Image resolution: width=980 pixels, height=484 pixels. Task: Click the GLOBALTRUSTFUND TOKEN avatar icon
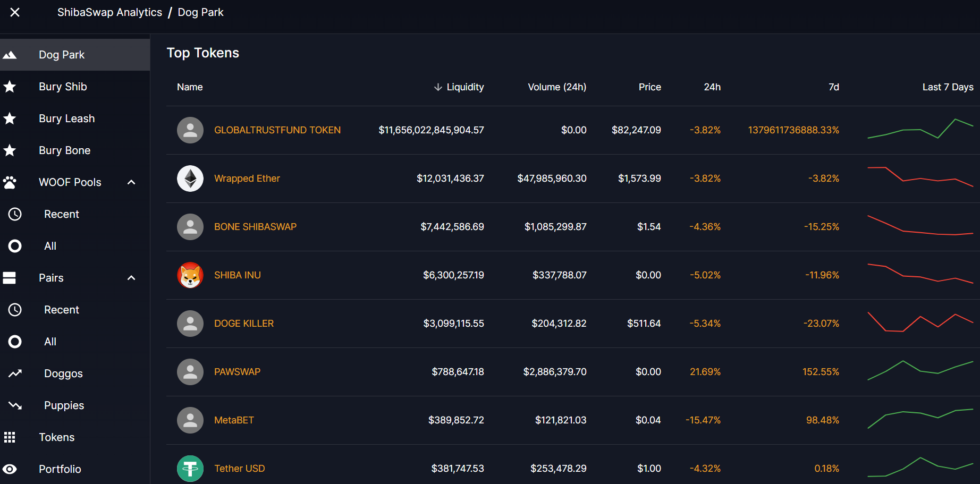click(190, 130)
